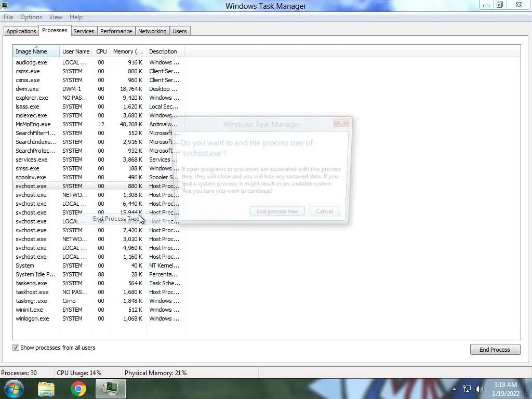Viewport: 532px width, 399px height.
Task: Select the dwm.exe process
Action: 98,89
